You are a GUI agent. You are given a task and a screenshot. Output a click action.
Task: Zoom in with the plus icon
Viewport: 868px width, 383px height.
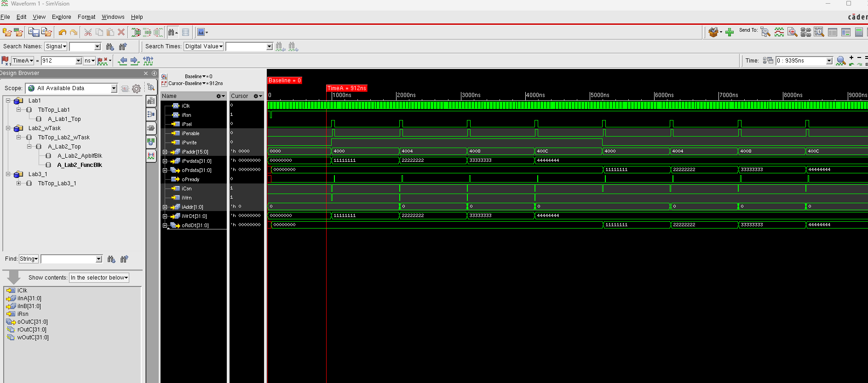(x=851, y=57)
